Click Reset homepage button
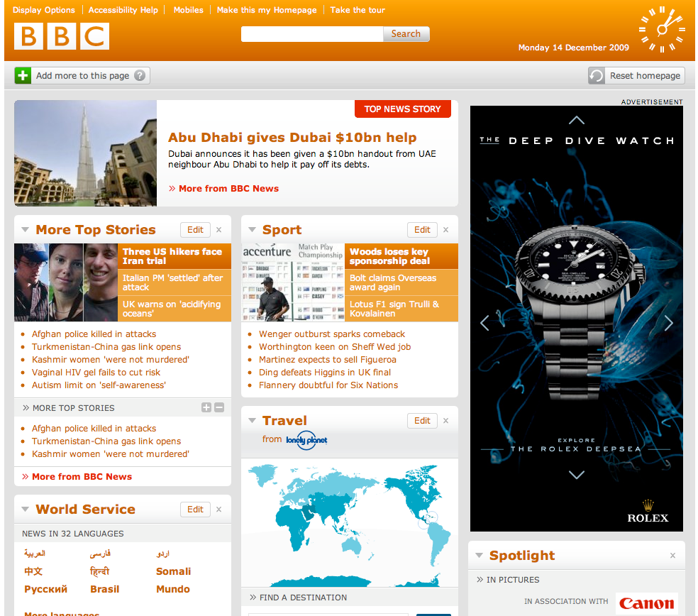The image size is (698, 616). click(636, 76)
